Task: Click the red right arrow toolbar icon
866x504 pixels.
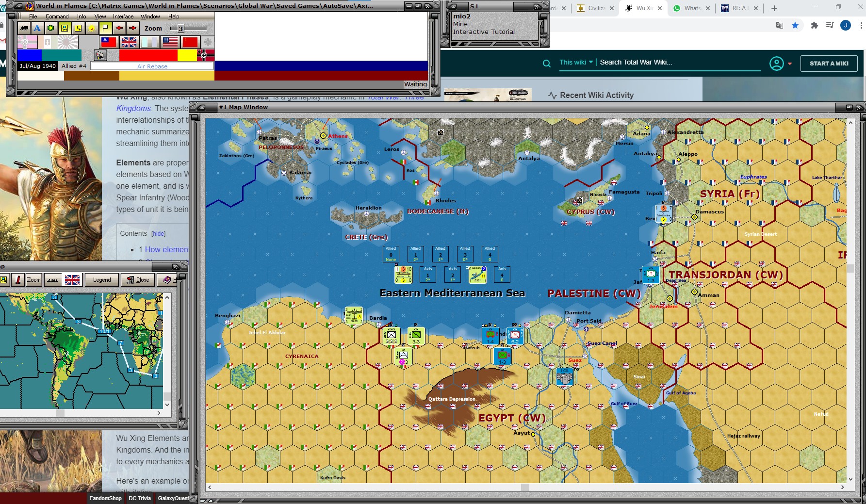Action: pyautogui.click(x=132, y=28)
